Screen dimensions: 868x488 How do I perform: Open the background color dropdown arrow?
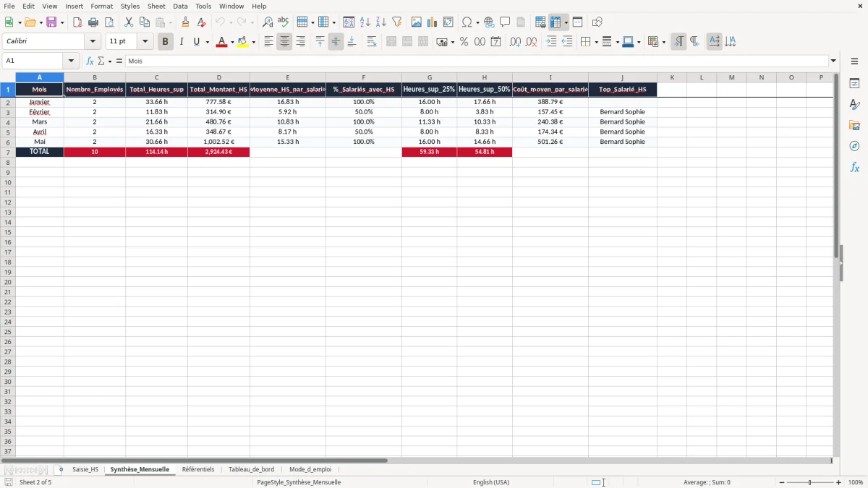[253, 42]
